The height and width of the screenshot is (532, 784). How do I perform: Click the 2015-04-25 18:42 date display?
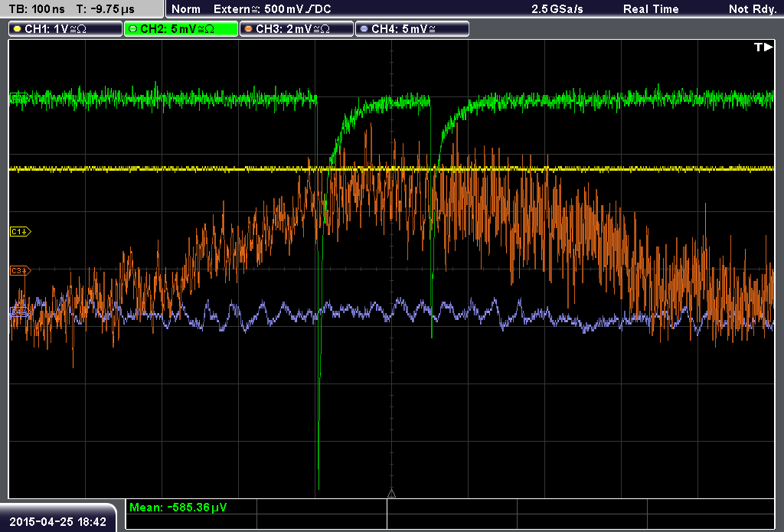57,521
